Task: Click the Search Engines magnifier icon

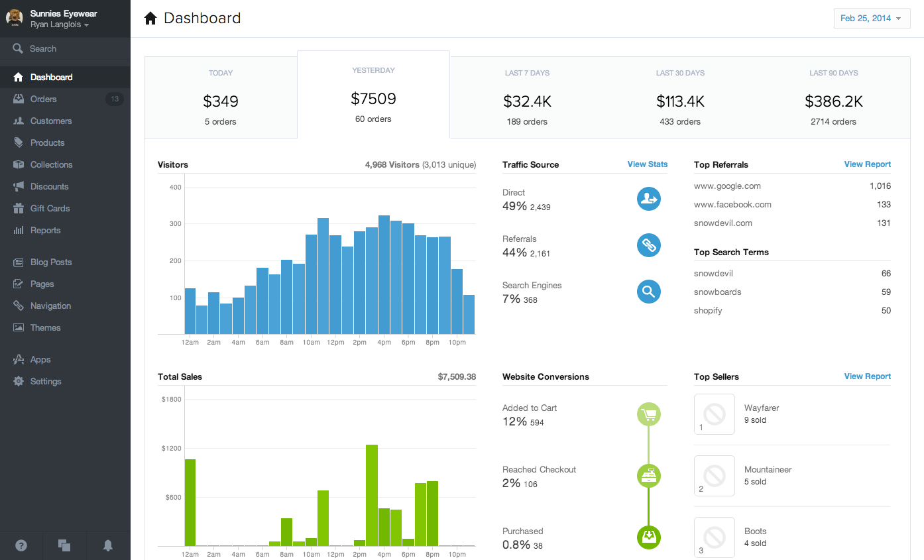Action: pyautogui.click(x=649, y=292)
